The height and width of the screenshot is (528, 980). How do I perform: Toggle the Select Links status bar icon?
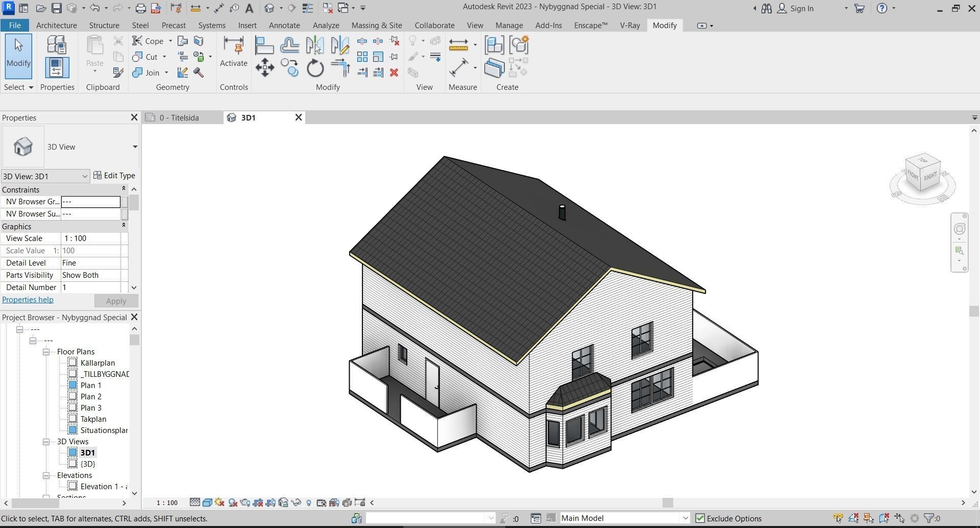(x=838, y=518)
